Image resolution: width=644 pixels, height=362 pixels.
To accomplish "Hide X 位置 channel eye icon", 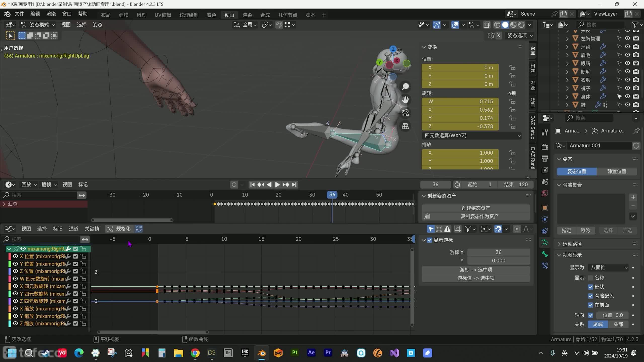I will (15, 256).
